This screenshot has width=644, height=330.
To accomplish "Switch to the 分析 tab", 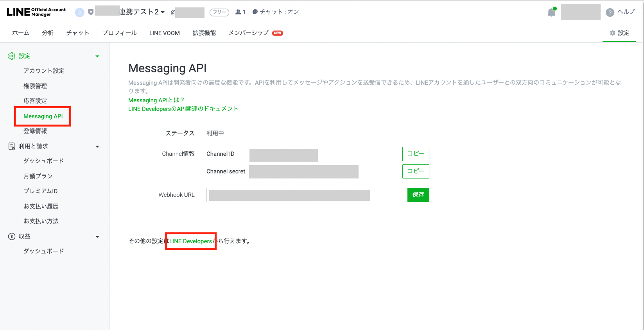I will tap(48, 33).
